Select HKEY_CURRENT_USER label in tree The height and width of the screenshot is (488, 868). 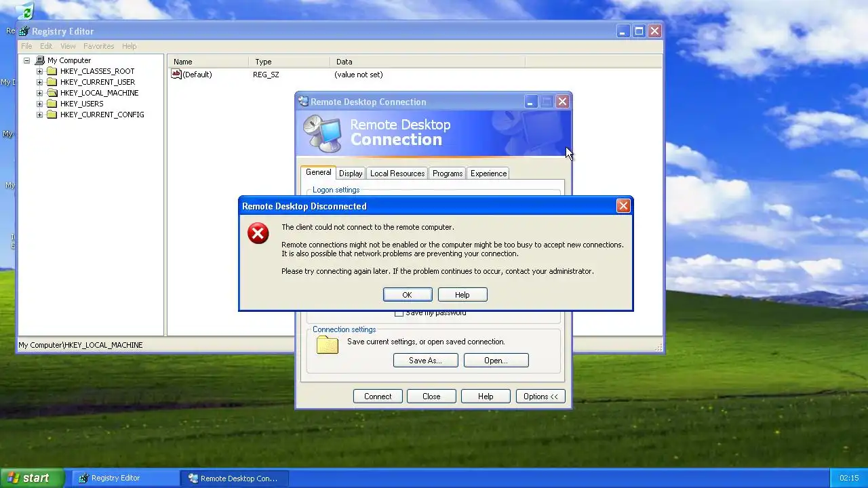click(x=98, y=82)
